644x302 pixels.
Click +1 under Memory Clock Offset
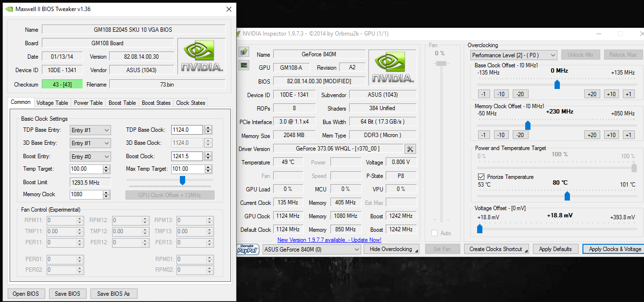pos(629,135)
